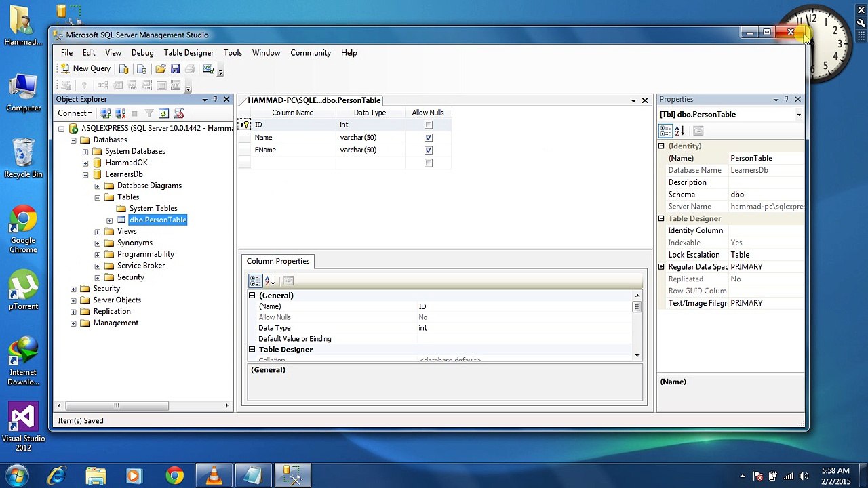Collapse the .\SQLEXPRESS server node
Screen dimensions: 868x488
(61, 129)
